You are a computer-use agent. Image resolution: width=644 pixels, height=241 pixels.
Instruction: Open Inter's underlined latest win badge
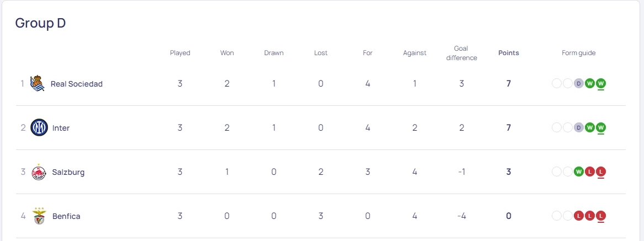tap(601, 127)
